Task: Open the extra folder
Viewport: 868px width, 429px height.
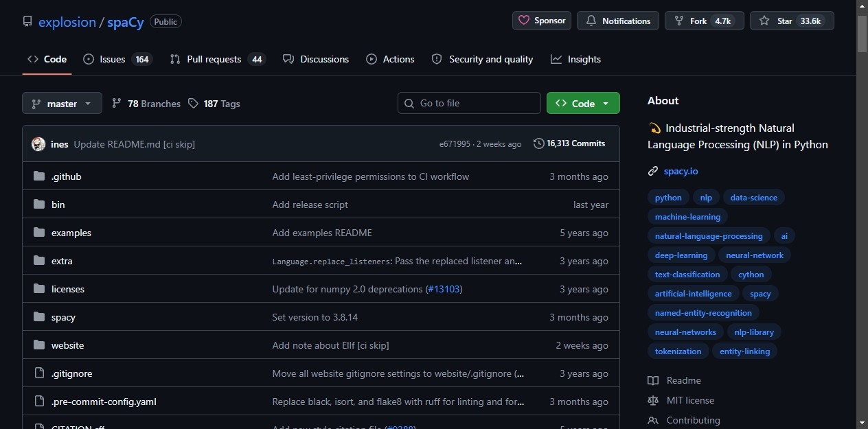Action: pos(62,261)
